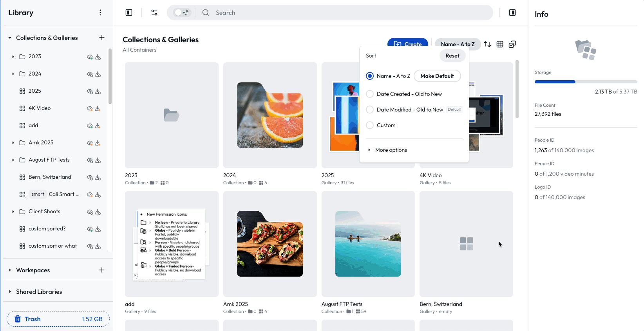This screenshot has width=644, height=331.
Task: Toggle the left sidebar panel icon
Action: point(129,13)
